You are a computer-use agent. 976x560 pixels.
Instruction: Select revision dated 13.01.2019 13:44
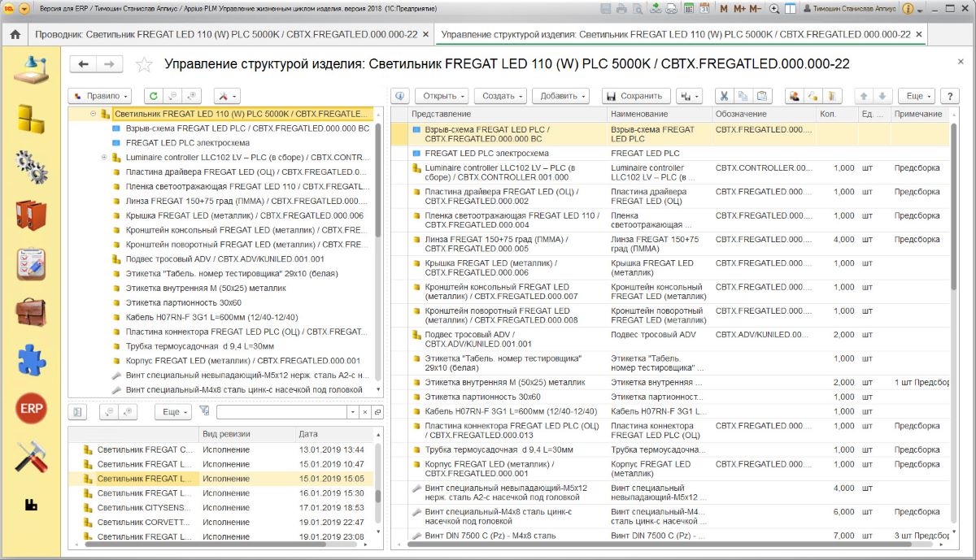click(220, 449)
